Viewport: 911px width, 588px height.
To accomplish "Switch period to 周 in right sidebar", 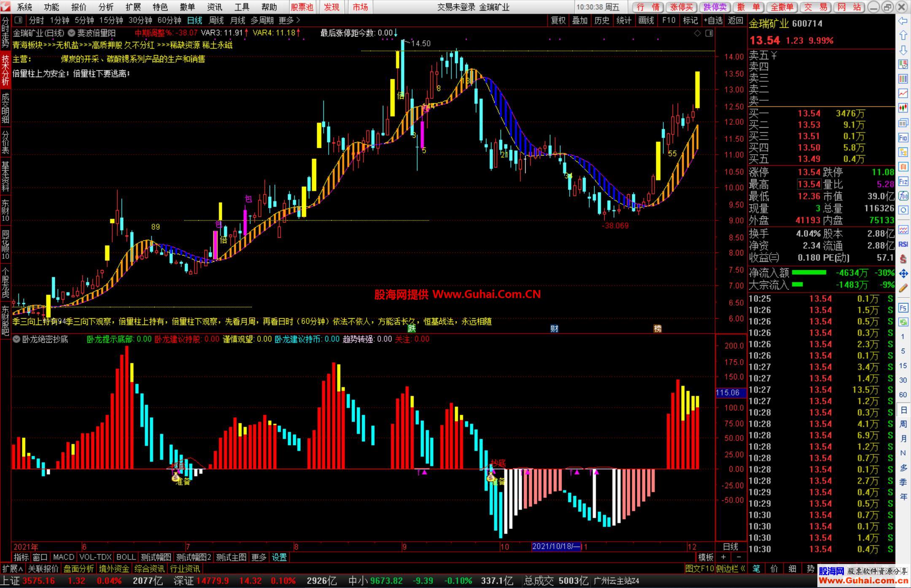I will click(903, 424).
